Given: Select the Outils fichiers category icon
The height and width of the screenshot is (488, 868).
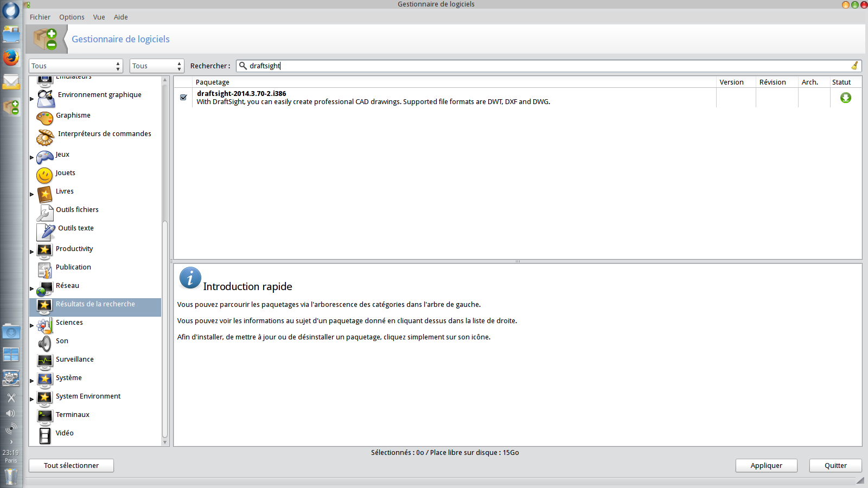Looking at the screenshot, I should [44, 213].
